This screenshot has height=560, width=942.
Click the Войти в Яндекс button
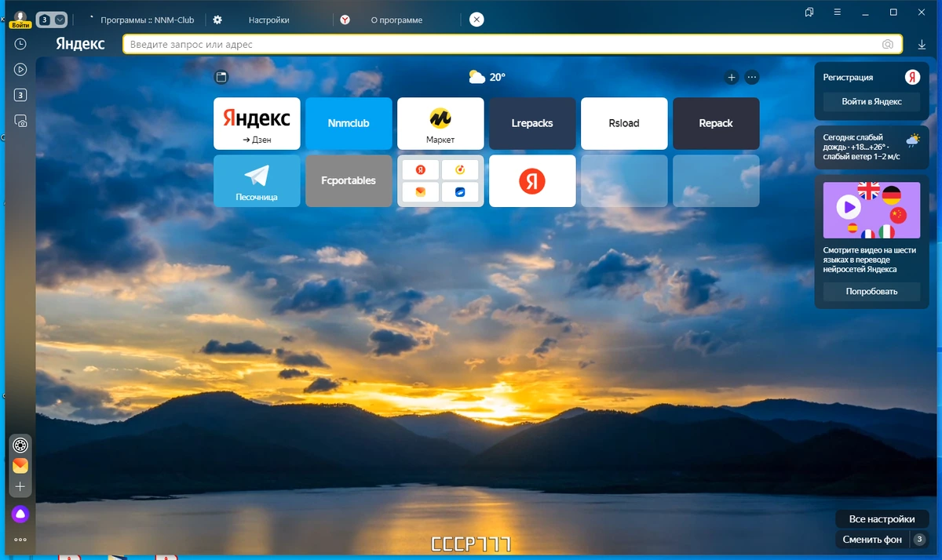coord(871,101)
